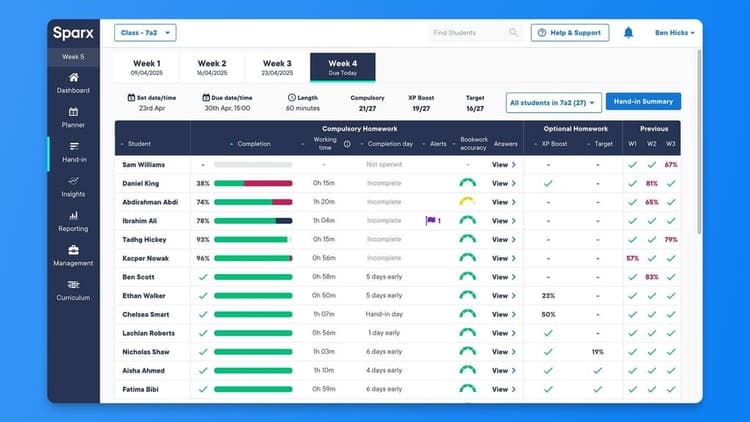View answers for Daniel King
750x422 pixels.
(x=504, y=183)
